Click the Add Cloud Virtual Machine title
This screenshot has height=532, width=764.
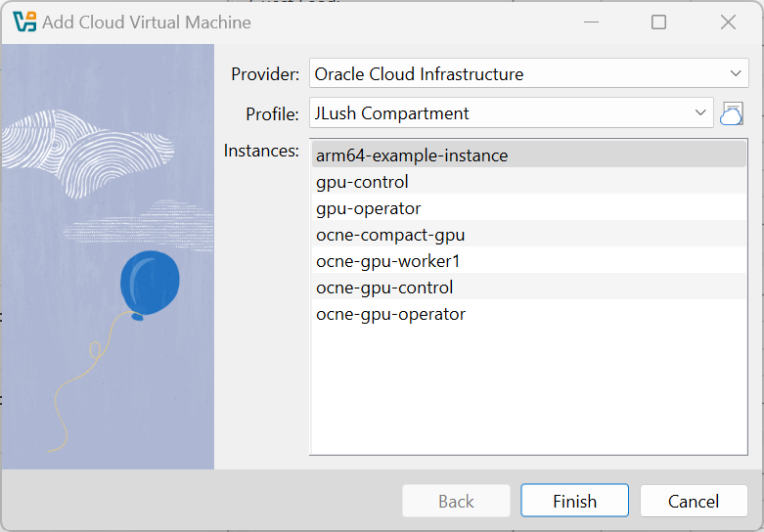pos(147,22)
